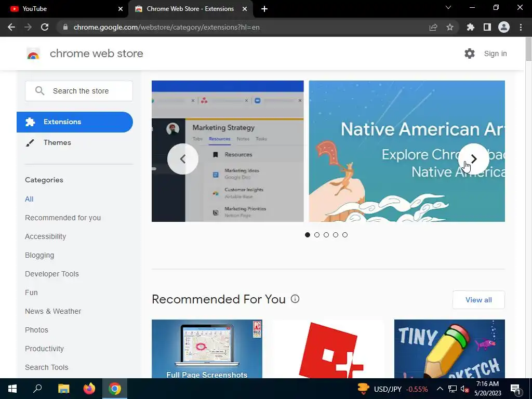This screenshot has height=399, width=532.
Task: Open File Explorer from taskbar
Action: [x=63, y=389]
